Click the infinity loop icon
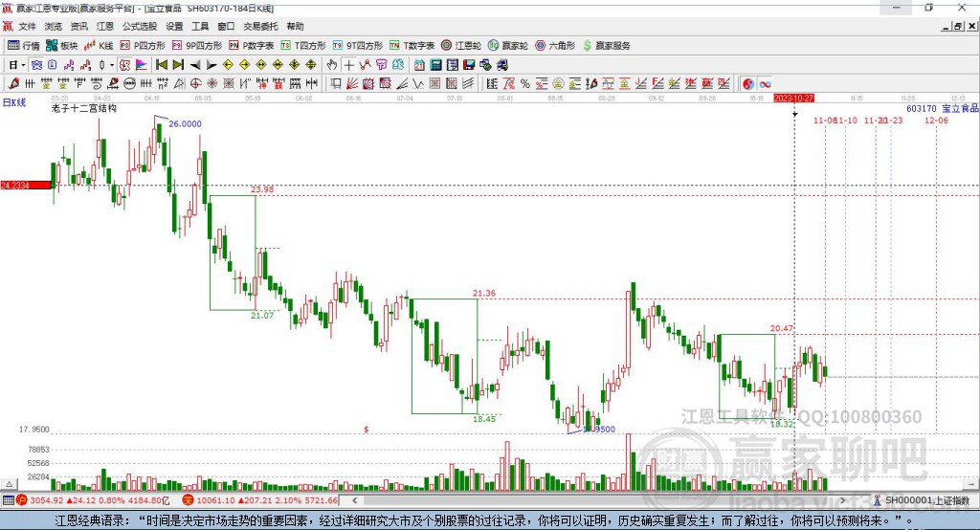Viewport: 980px width, 530px height. pyautogui.click(x=765, y=84)
